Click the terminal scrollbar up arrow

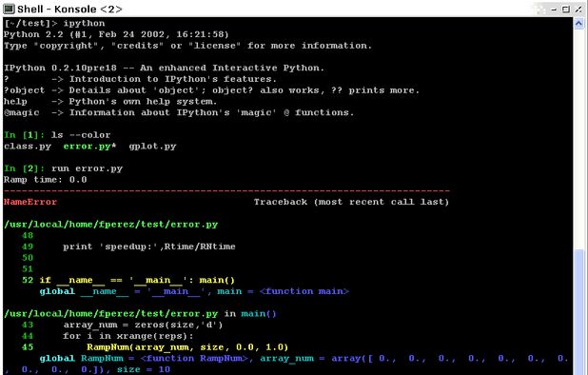[578, 24]
